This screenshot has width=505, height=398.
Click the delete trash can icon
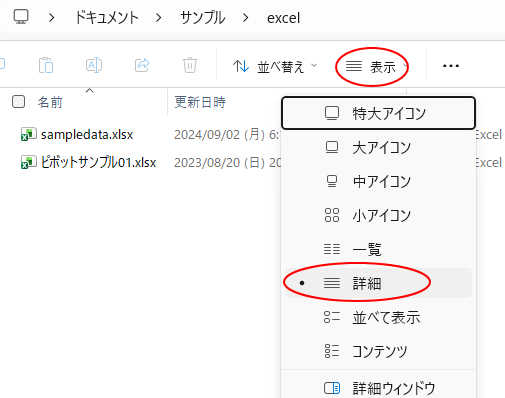[190, 65]
